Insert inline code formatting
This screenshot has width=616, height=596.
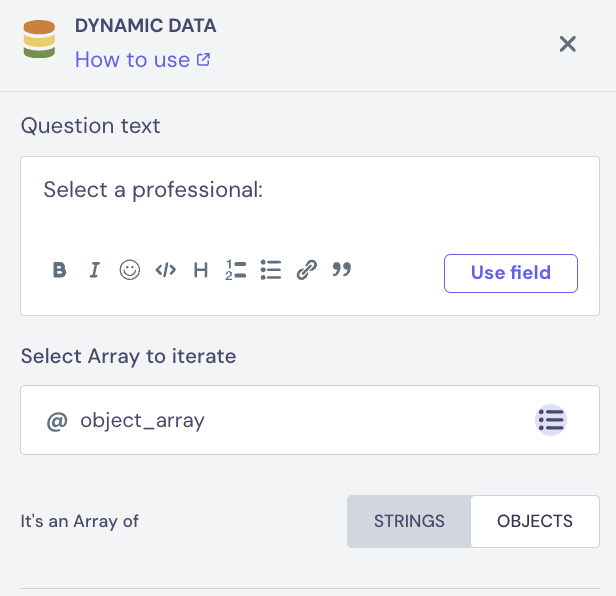166,270
